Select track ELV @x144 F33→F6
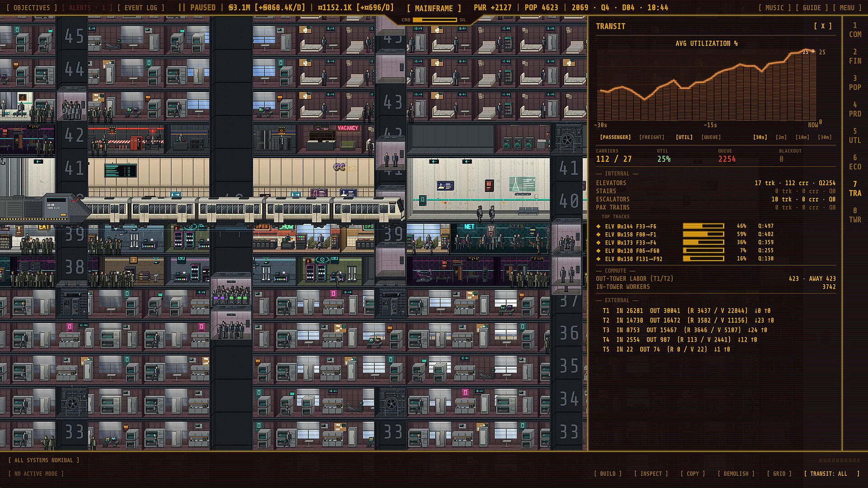 (x=630, y=226)
